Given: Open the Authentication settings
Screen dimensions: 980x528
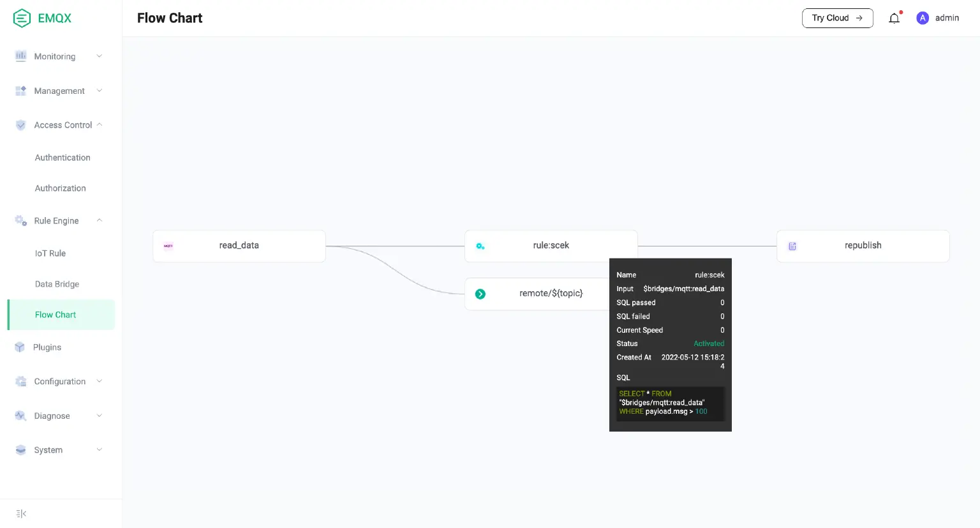Looking at the screenshot, I should 62,158.
